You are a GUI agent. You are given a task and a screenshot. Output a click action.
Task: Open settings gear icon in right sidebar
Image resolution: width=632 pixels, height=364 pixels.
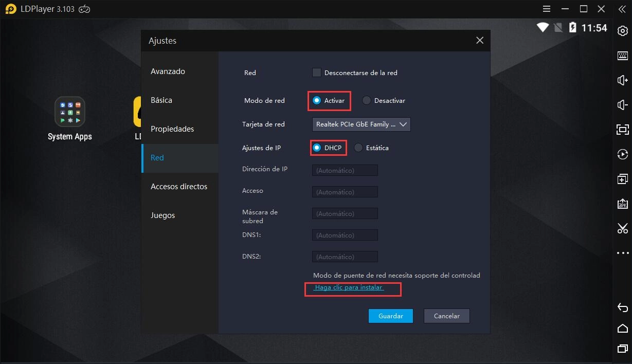pos(622,31)
